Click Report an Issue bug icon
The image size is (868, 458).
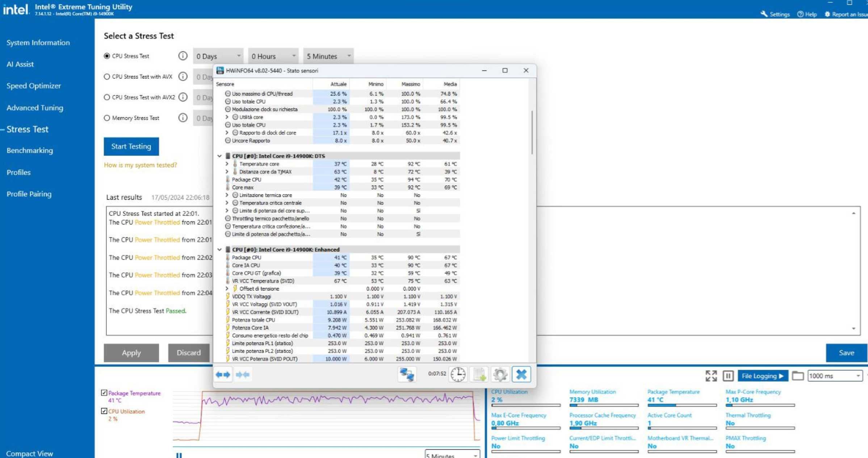coord(827,14)
